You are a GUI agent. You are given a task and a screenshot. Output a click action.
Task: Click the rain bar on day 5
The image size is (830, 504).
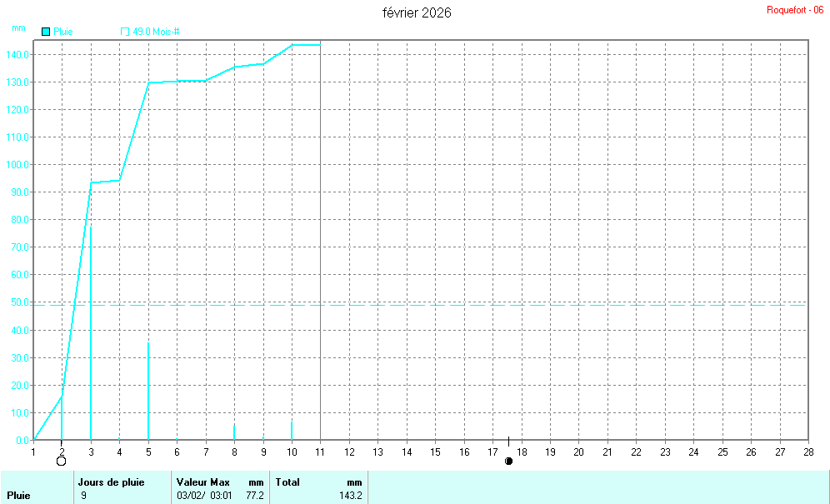(148, 392)
